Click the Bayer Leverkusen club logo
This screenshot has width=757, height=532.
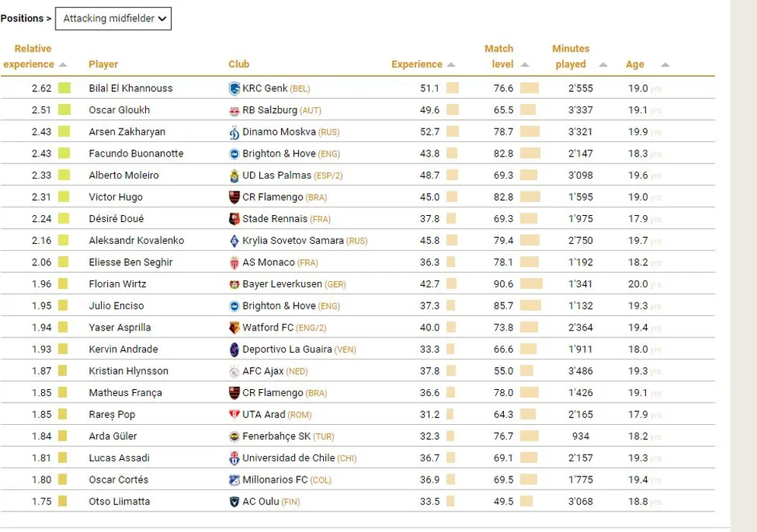pos(234,284)
